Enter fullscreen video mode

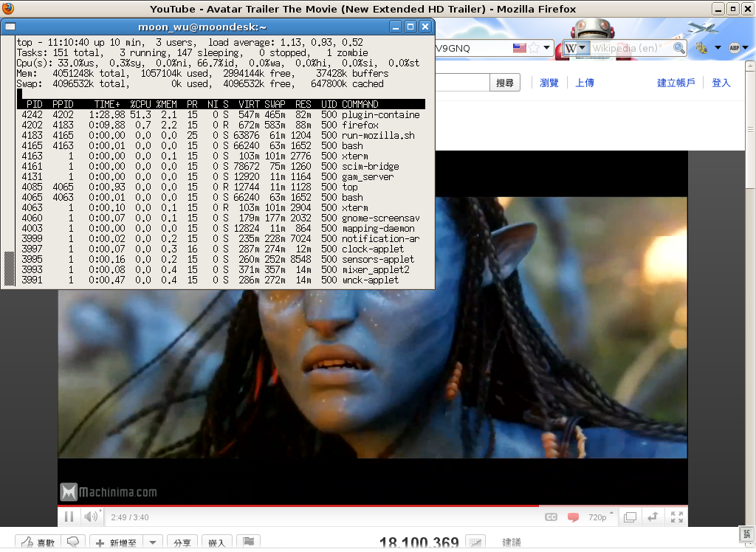click(x=676, y=517)
